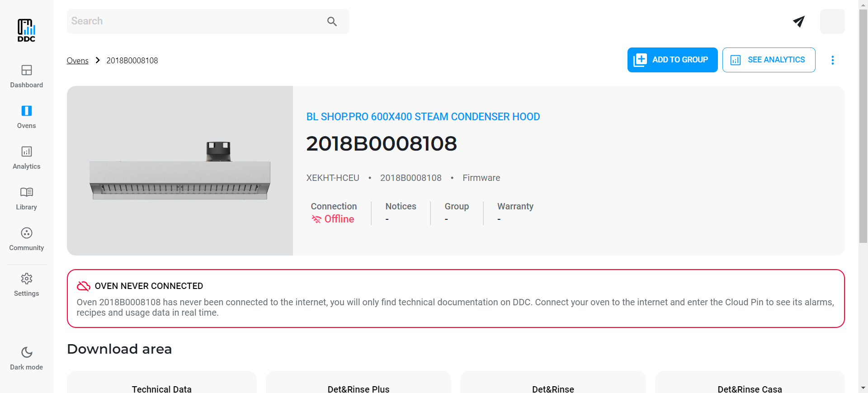Visit the Community page

coord(26,239)
